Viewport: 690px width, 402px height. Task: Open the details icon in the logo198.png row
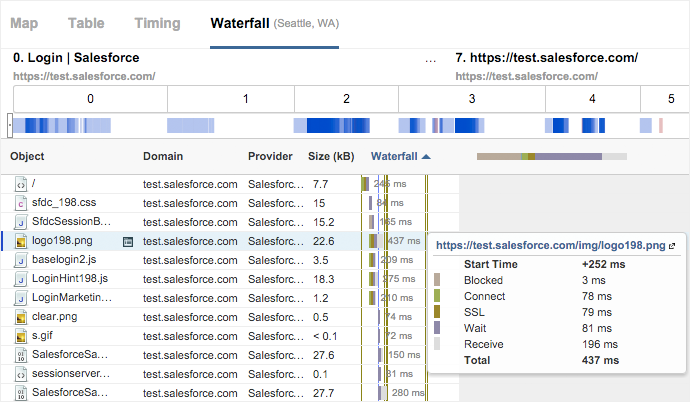tap(127, 241)
